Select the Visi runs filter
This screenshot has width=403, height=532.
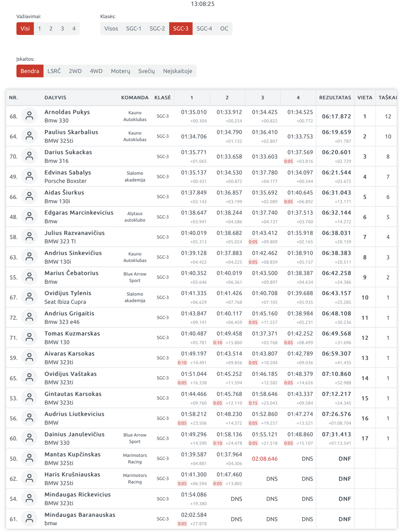tap(25, 29)
